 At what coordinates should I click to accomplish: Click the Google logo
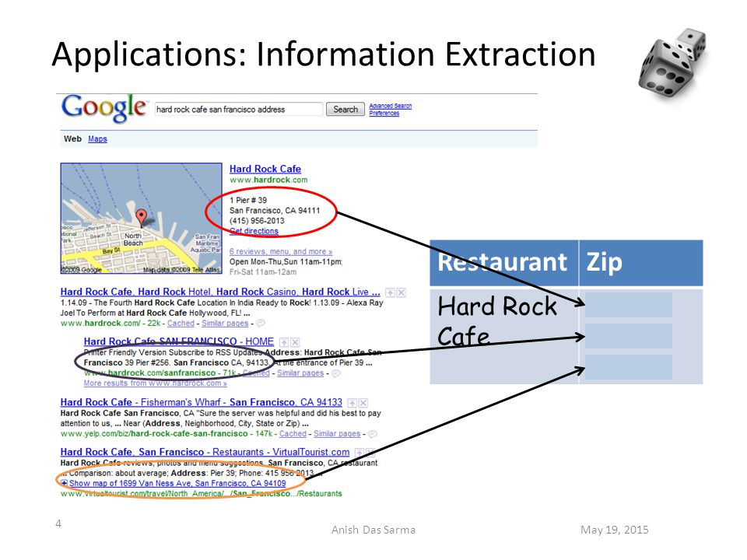(103, 109)
